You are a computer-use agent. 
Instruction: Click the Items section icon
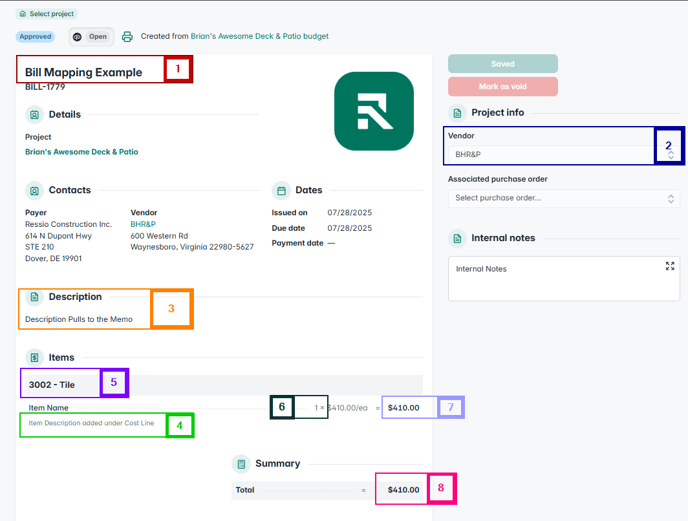point(34,358)
